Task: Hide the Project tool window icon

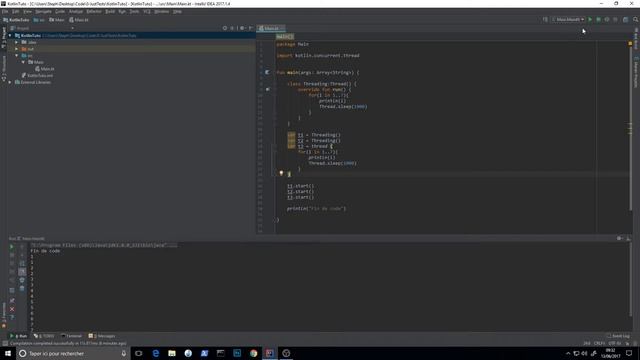Action: click(251, 28)
